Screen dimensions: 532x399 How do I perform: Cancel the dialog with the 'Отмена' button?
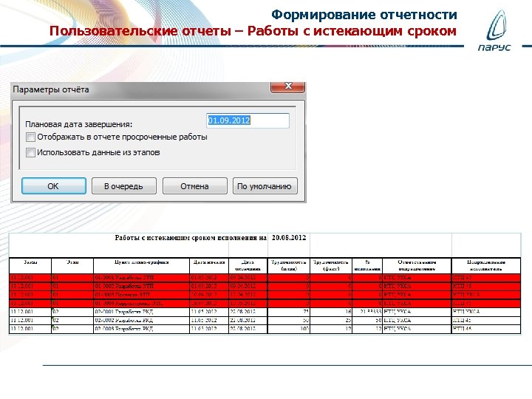point(195,186)
